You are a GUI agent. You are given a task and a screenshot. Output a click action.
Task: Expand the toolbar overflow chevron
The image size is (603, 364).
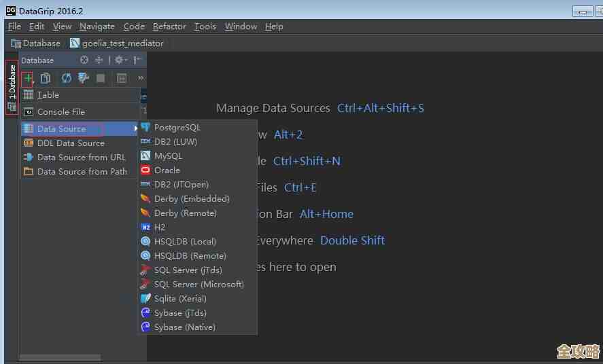click(x=141, y=78)
